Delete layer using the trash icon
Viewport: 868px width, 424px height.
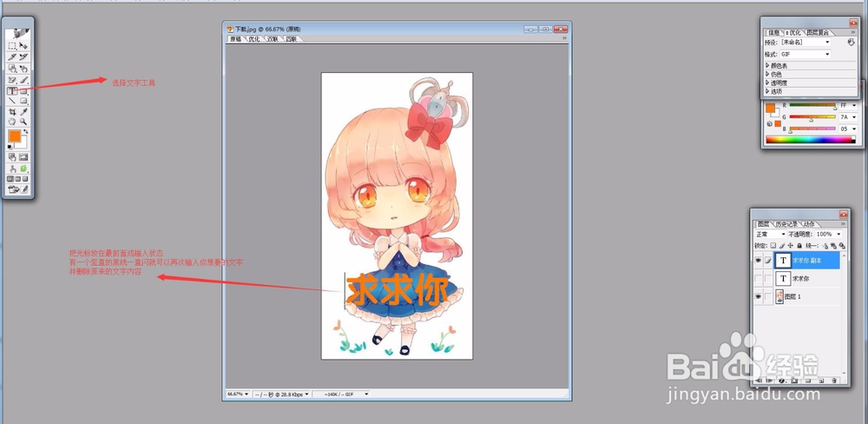click(x=834, y=381)
